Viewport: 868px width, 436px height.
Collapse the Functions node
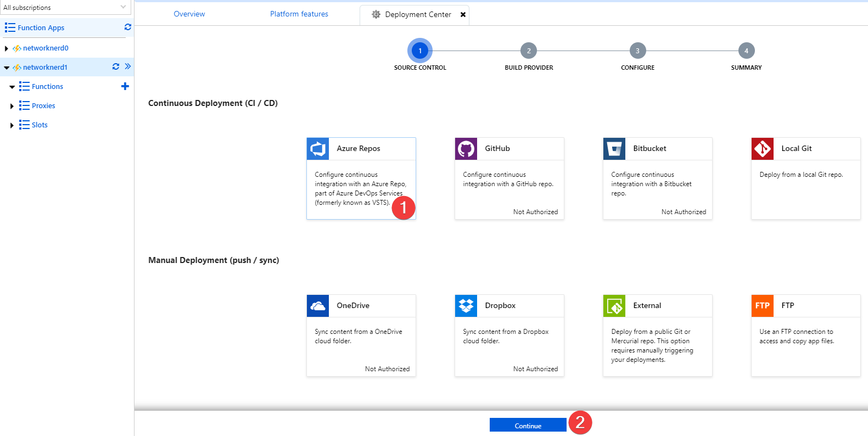[x=12, y=87]
